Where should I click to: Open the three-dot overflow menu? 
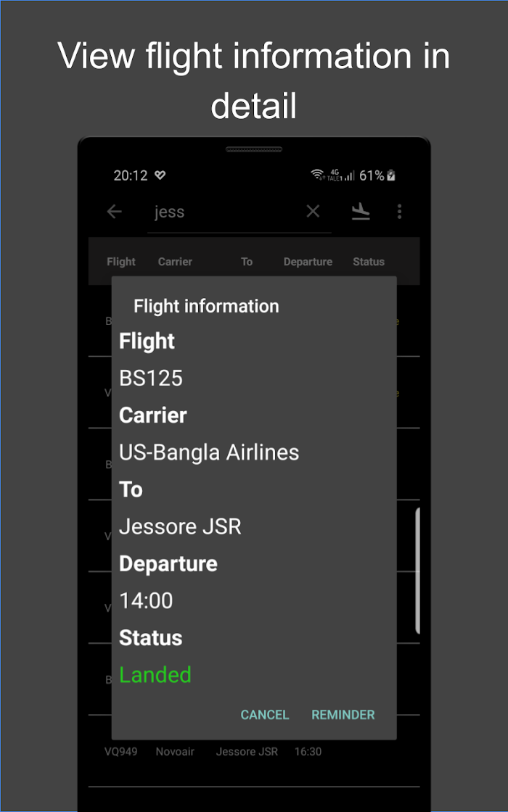pos(399,211)
